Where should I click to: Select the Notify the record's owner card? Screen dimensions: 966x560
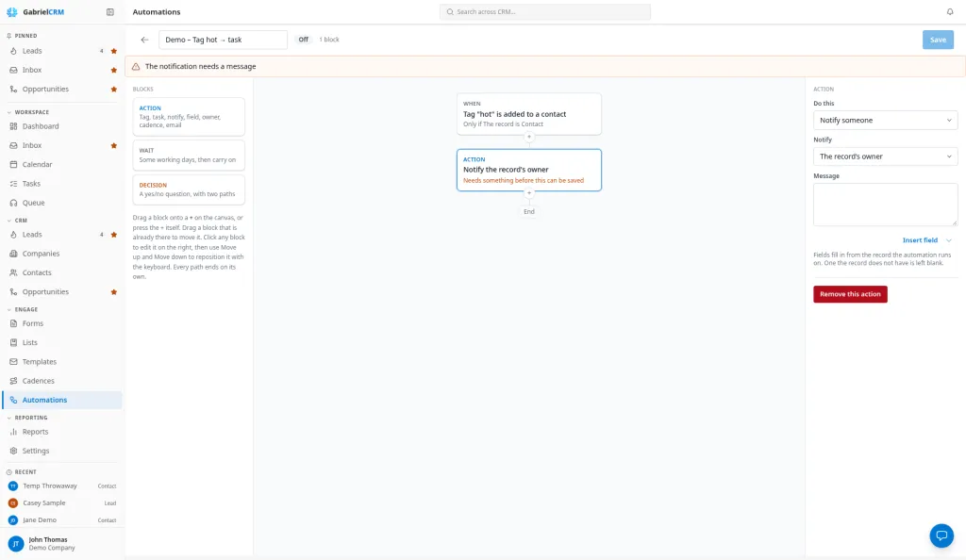528,170
